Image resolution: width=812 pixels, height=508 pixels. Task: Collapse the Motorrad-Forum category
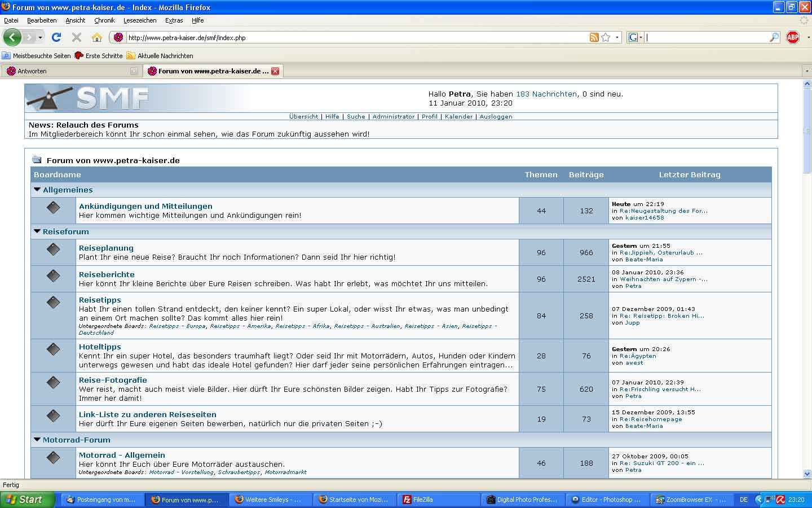click(37, 440)
